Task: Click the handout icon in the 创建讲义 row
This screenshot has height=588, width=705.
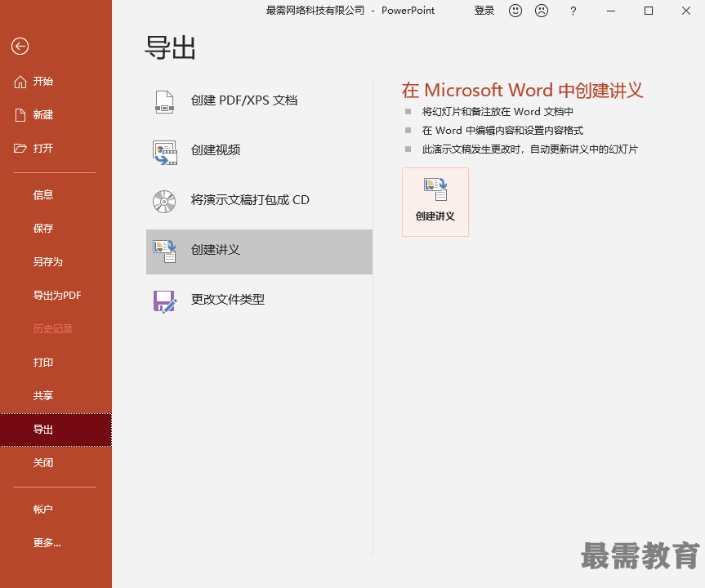Action: [x=164, y=252]
